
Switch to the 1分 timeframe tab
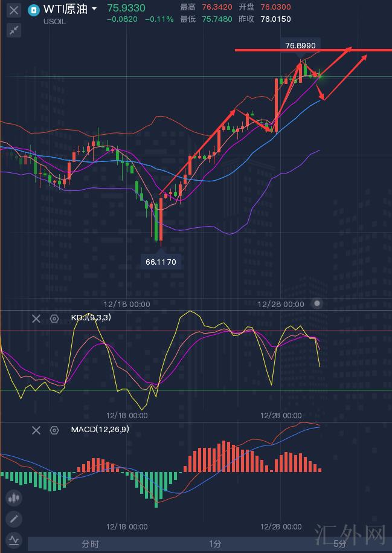click(x=215, y=544)
